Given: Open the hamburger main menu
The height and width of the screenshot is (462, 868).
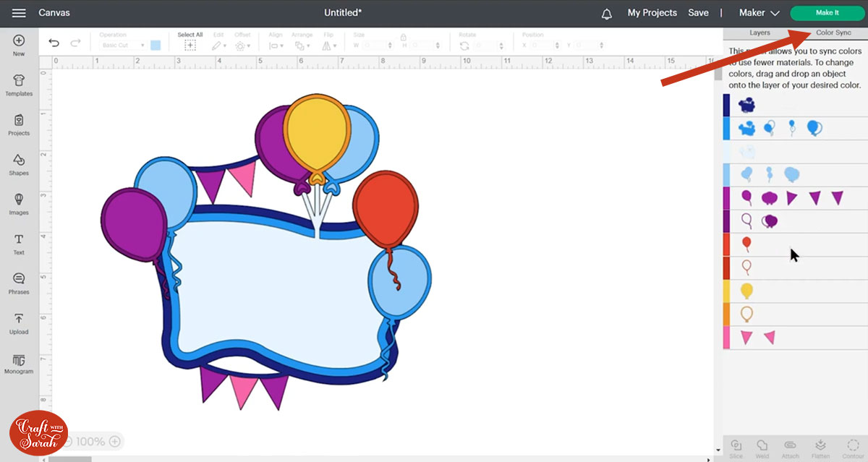Looking at the screenshot, I should (19, 13).
